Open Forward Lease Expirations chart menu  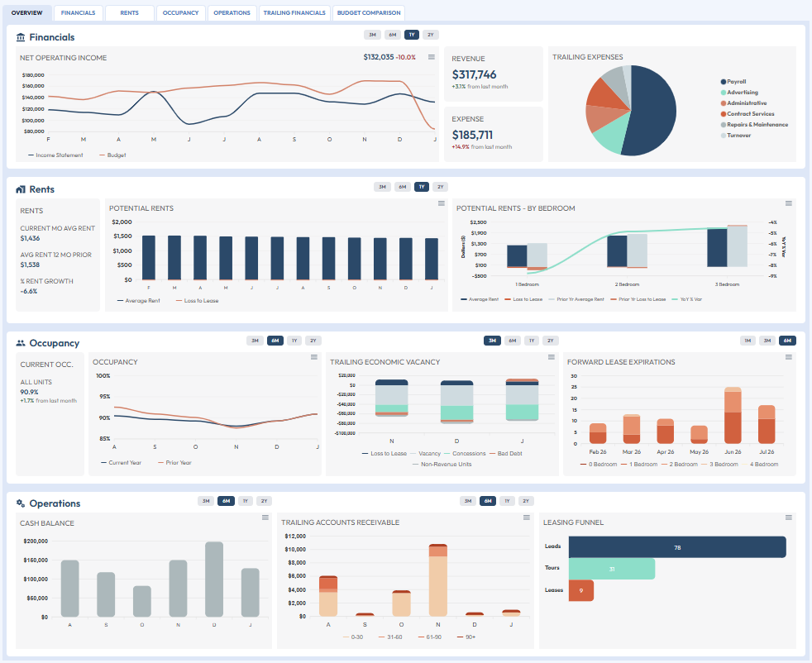[x=789, y=357]
